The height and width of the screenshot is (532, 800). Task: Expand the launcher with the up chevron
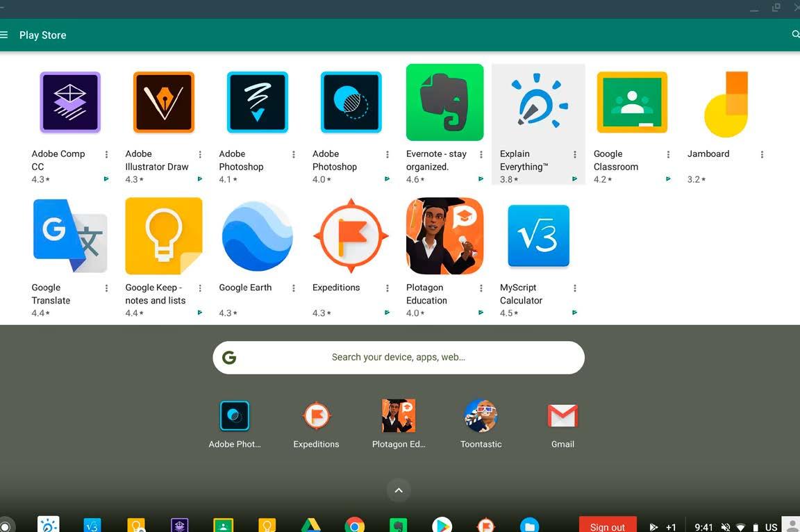(399, 490)
